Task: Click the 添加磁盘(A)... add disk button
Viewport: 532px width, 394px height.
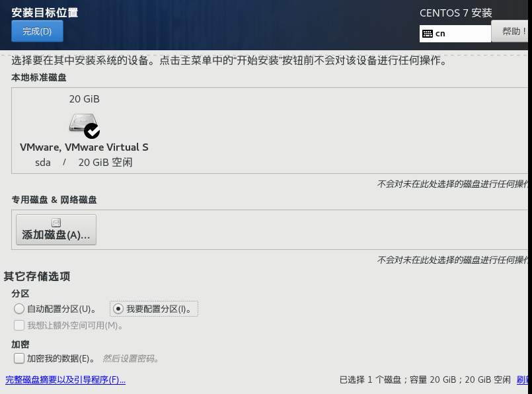Action: [x=56, y=230]
